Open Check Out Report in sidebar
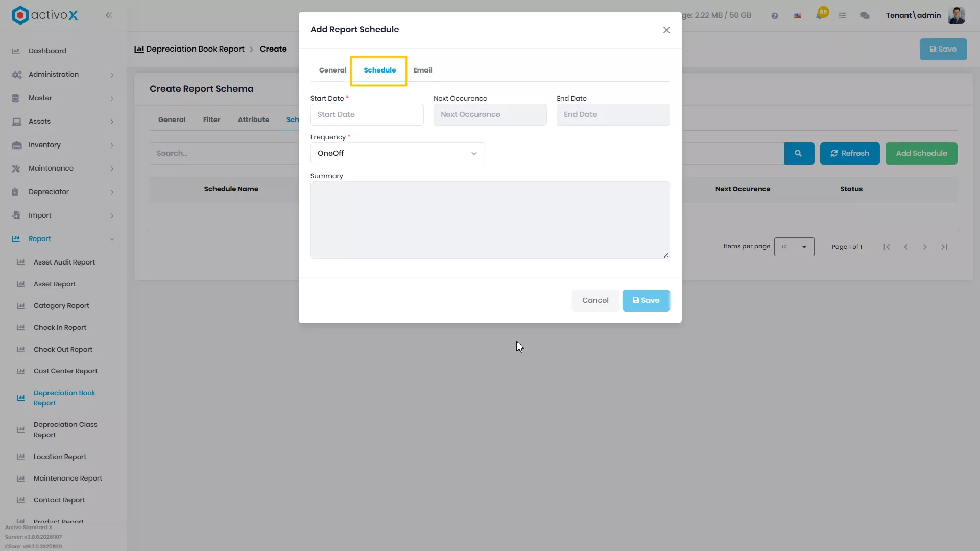 coord(63,350)
